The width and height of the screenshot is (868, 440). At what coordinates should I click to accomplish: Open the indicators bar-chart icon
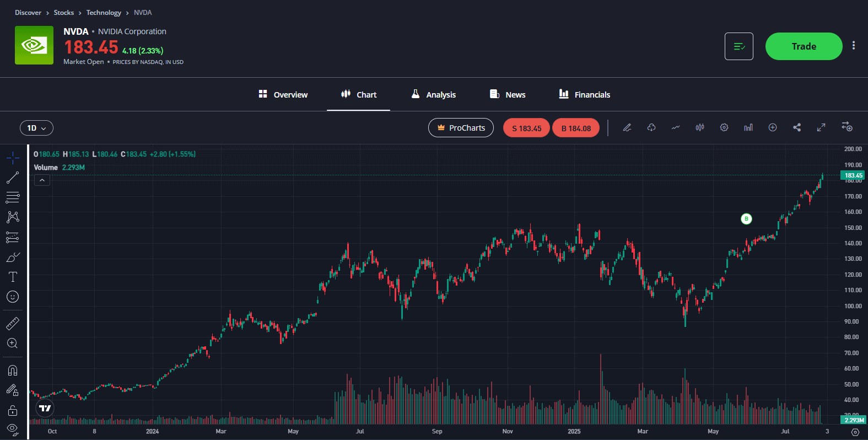pos(748,127)
